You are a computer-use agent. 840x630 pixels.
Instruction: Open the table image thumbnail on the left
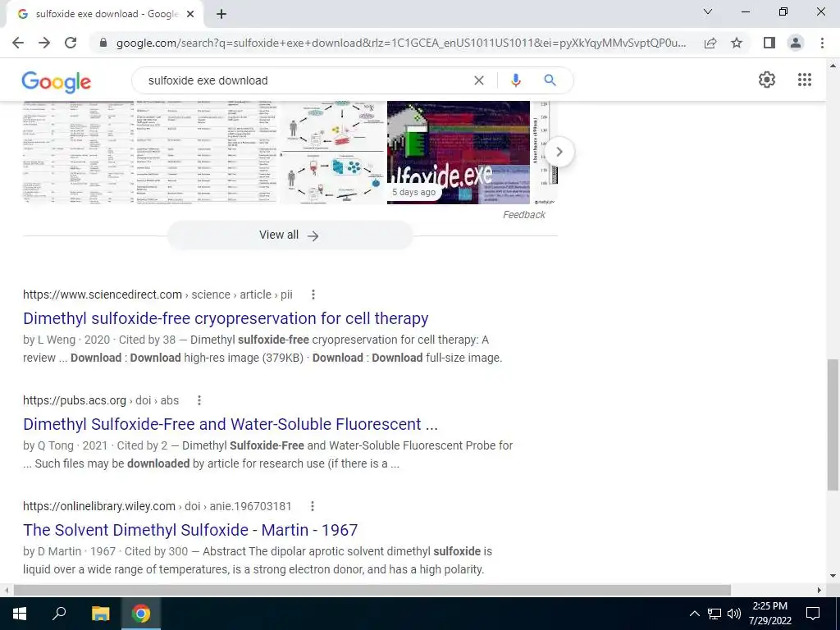click(x=78, y=152)
